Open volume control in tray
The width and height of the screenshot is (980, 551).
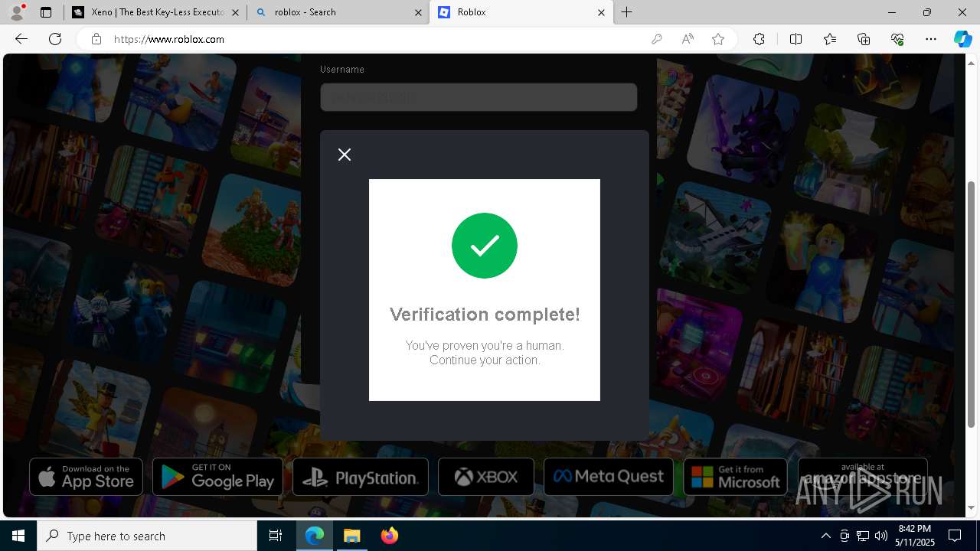[x=880, y=536]
